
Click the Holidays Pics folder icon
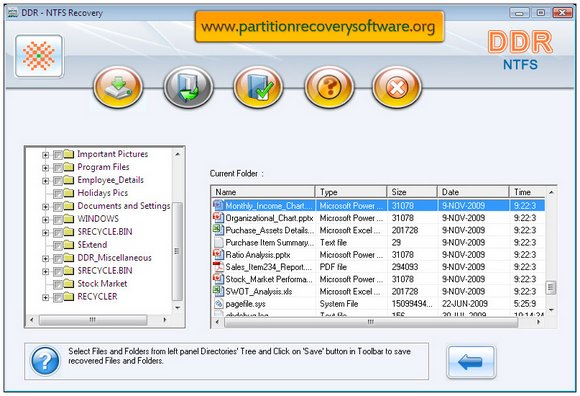tap(69, 193)
